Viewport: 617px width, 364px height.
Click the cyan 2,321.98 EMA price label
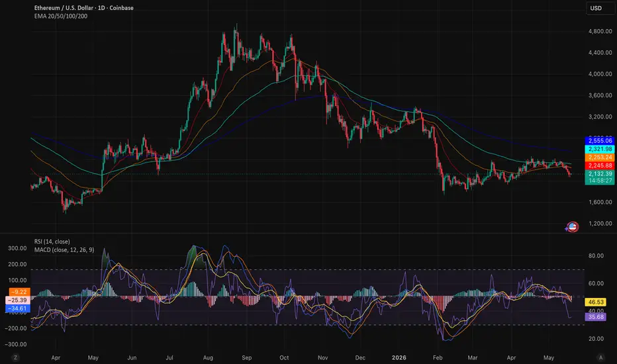(x=600, y=149)
